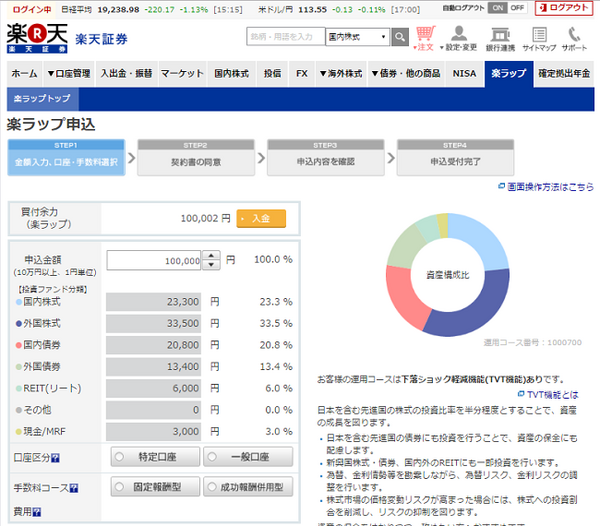Select 特定口座 radio option
This screenshot has height=526, width=600.
(155, 457)
